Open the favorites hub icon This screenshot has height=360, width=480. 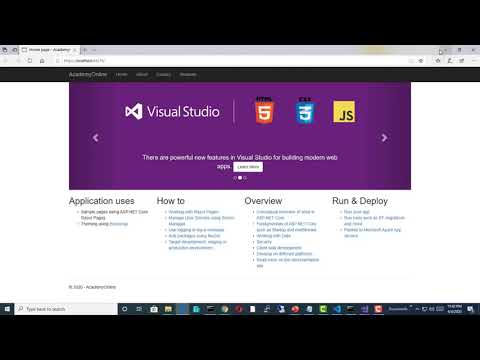tap(438, 61)
